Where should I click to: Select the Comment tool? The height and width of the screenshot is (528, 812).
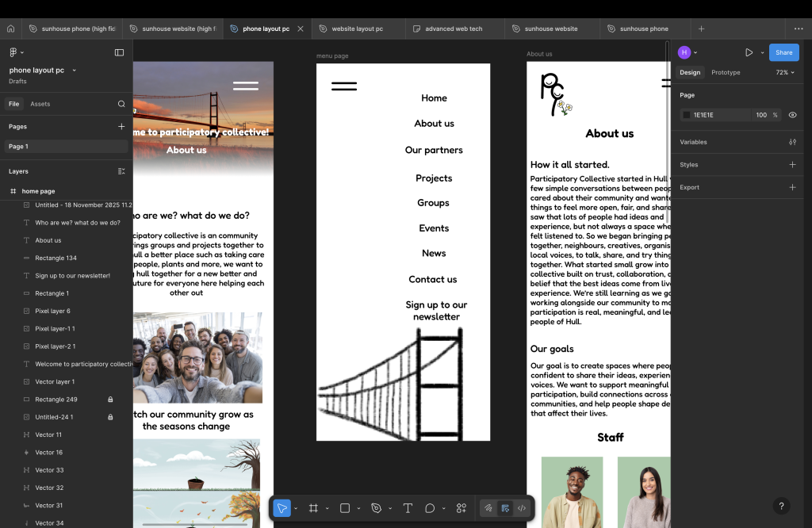[430, 508]
